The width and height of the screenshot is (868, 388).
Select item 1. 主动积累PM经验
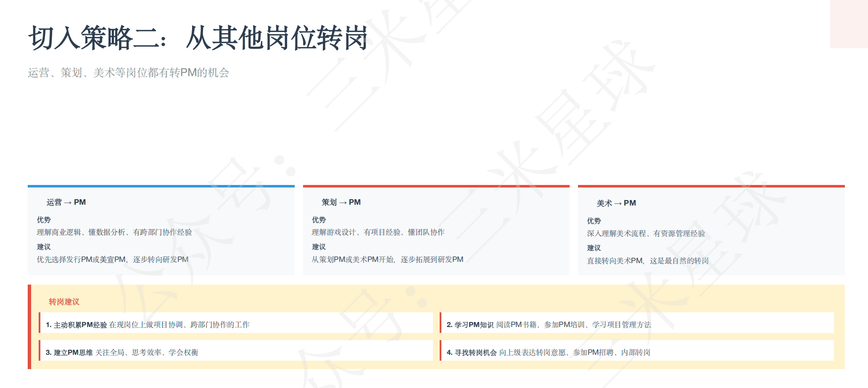pos(147,325)
